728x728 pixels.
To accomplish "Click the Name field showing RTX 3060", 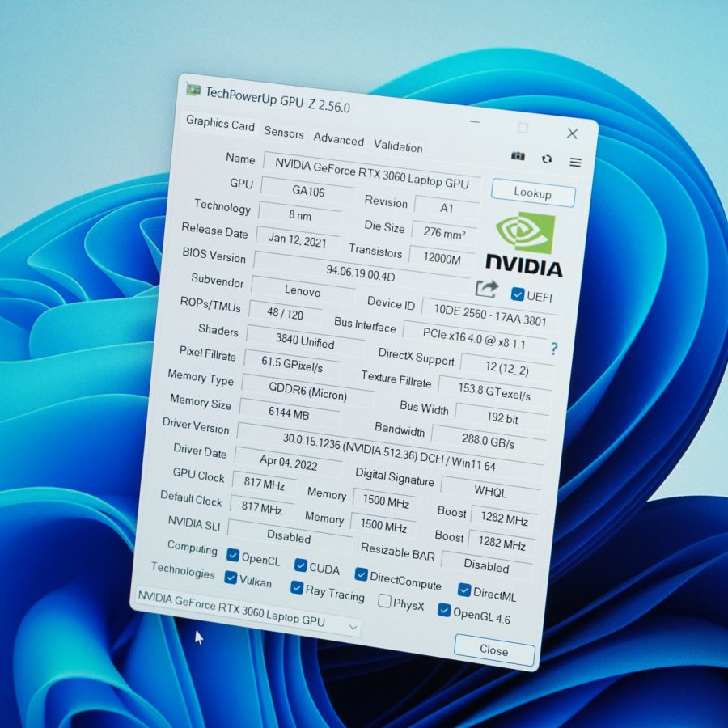I will pos(371,172).
